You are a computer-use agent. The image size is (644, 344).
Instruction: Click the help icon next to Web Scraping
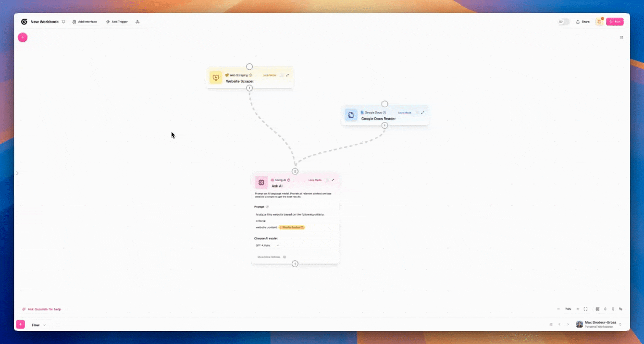(x=250, y=75)
